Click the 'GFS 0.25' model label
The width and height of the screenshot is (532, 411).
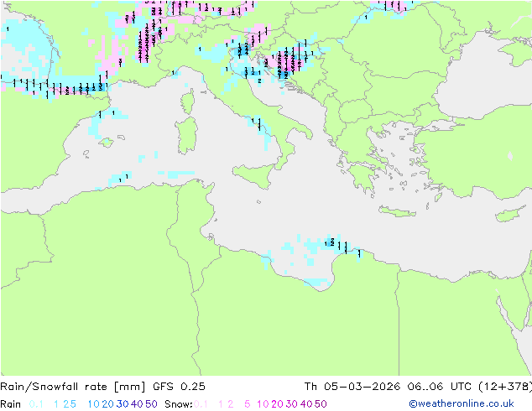(179, 387)
